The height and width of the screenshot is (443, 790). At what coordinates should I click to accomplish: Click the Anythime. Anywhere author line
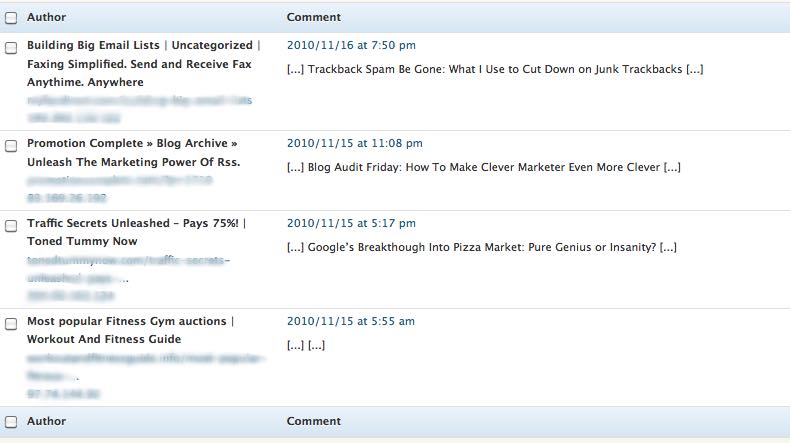[x=85, y=82]
